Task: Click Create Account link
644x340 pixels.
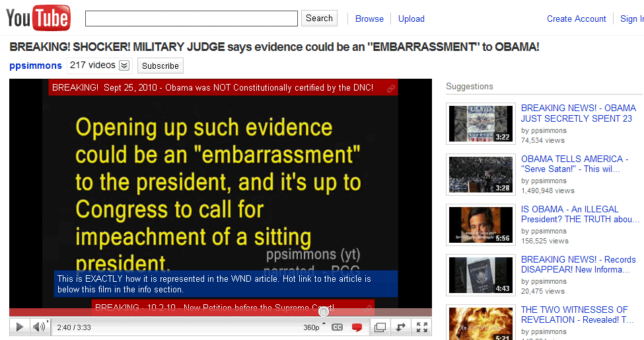Action: (x=576, y=19)
